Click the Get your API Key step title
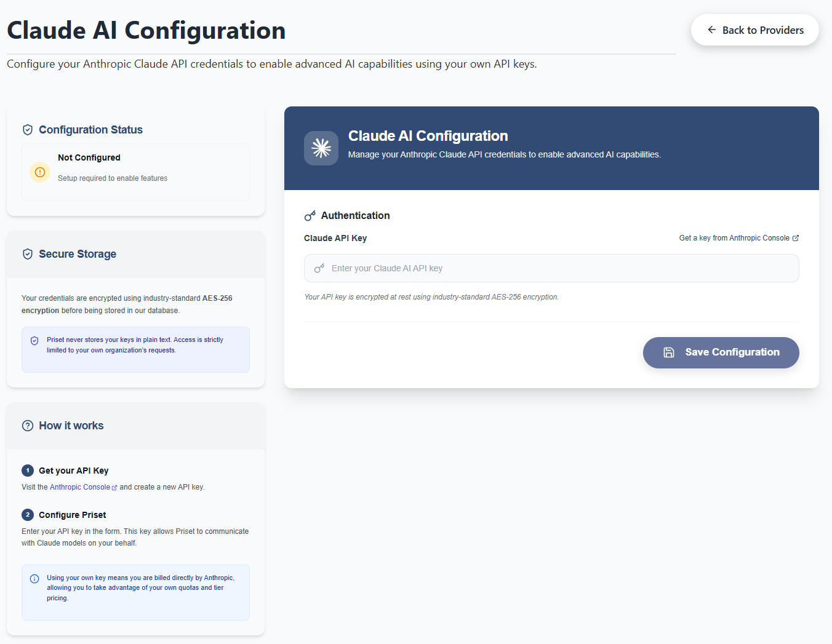This screenshot has height=644, width=832. (74, 471)
